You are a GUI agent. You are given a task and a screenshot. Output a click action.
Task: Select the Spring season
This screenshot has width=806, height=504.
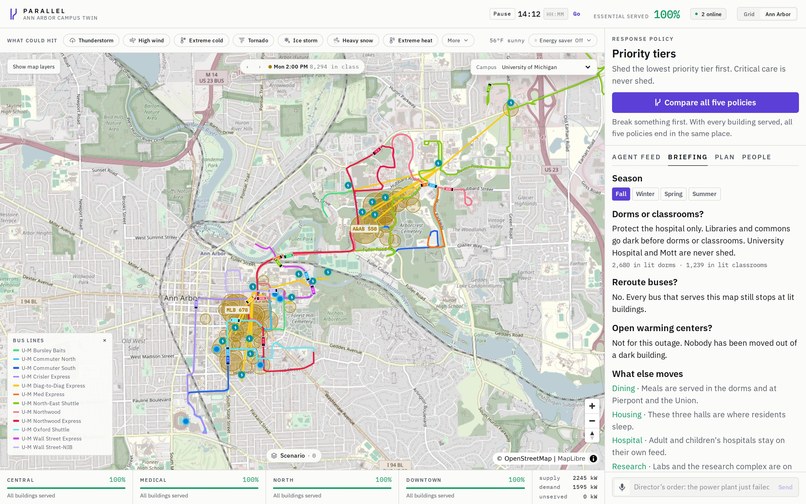pos(673,194)
